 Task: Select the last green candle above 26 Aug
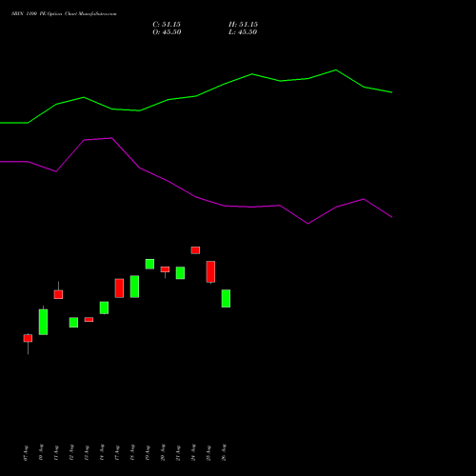point(226,298)
